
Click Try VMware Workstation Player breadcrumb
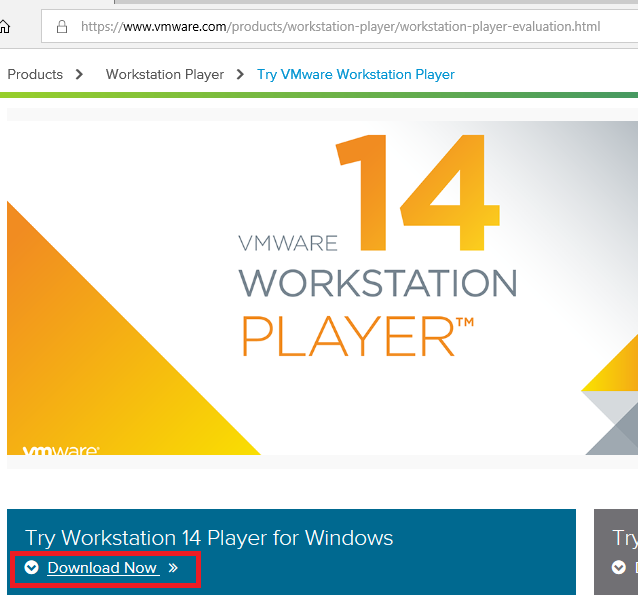pos(356,74)
